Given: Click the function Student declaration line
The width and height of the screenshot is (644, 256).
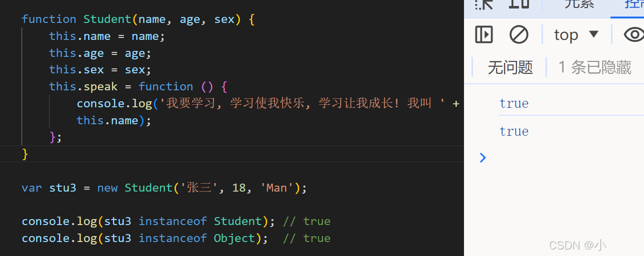Looking at the screenshot, I should pos(138,19).
